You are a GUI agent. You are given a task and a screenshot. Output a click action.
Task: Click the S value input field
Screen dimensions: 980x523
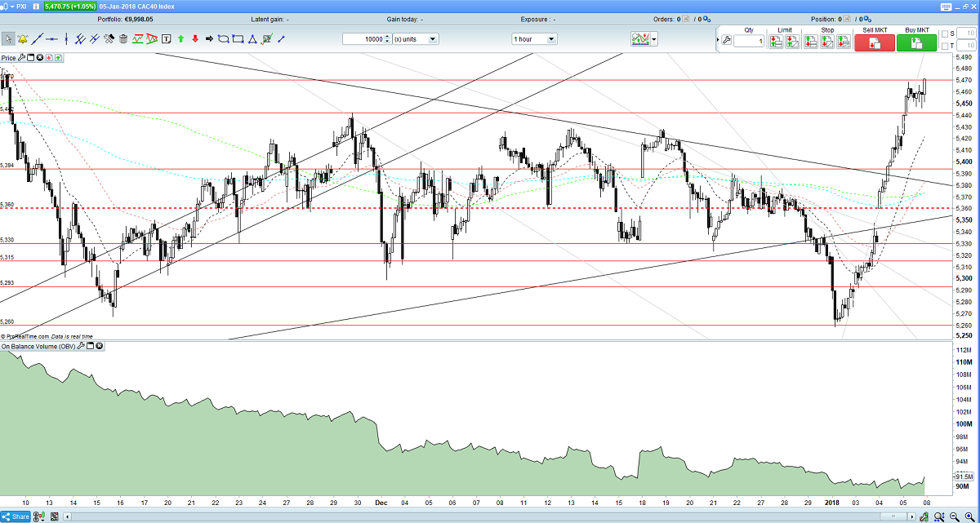click(966, 34)
